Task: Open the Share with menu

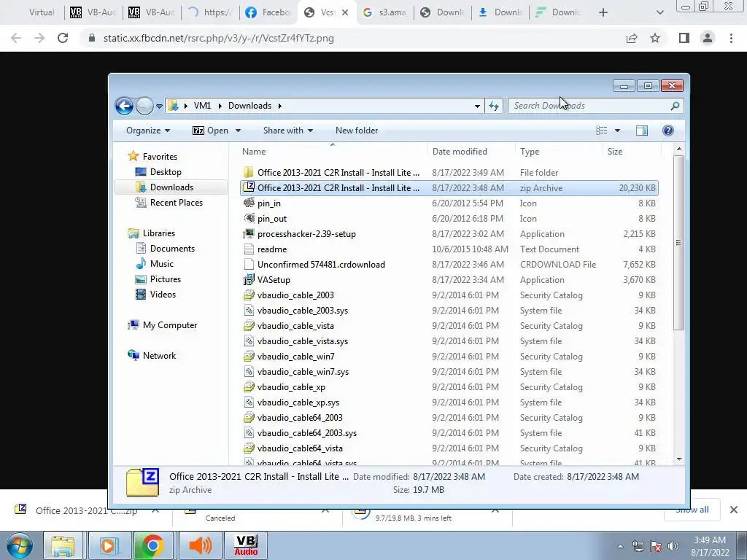Action: 287,131
